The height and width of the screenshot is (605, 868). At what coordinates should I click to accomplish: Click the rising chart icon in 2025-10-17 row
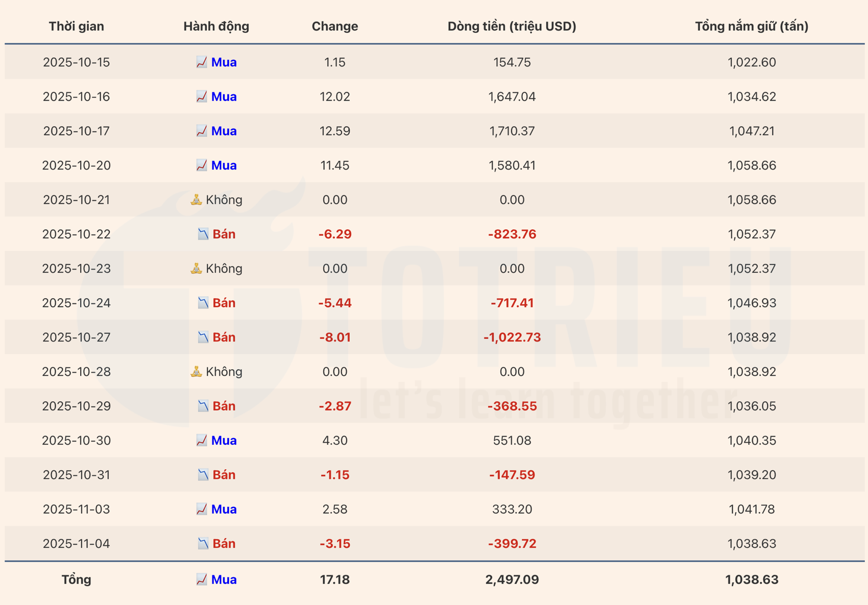pyautogui.click(x=202, y=131)
